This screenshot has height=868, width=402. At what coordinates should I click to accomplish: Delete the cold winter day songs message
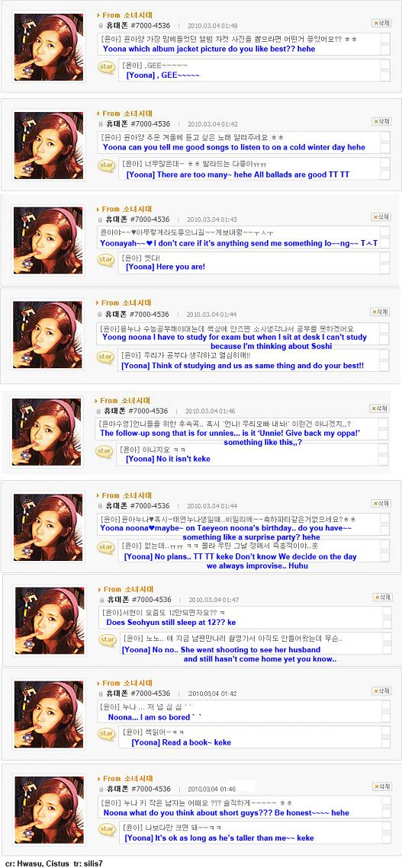(x=381, y=121)
